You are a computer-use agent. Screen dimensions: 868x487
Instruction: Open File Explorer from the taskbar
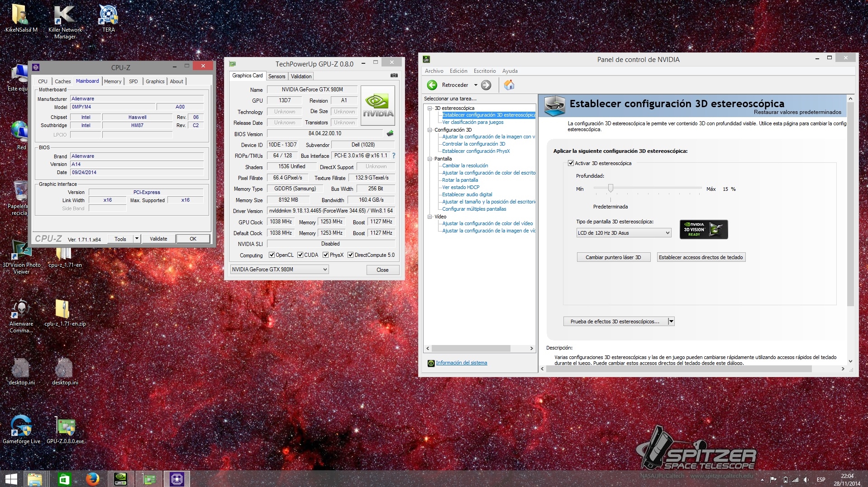pyautogui.click(x=35, y=479)
